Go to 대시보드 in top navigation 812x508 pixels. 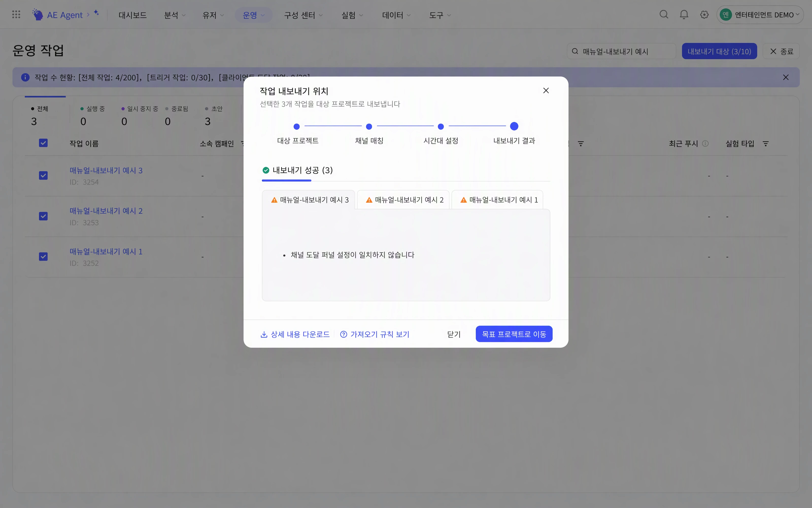click(132, 15)
